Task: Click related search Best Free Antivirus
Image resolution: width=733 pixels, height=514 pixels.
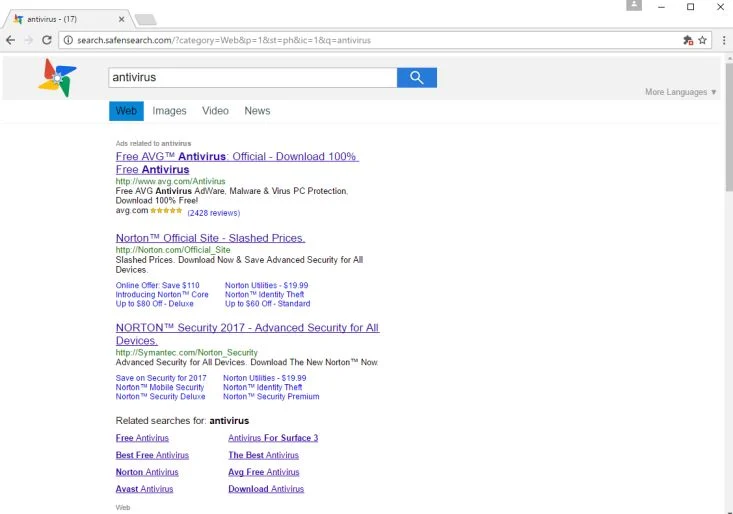Action: point(152,455)
